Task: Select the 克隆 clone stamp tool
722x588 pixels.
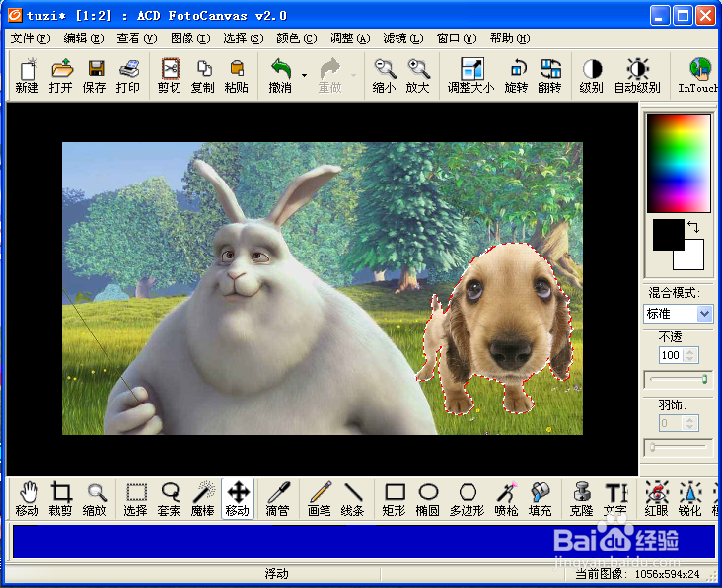Action: click(582, 499)
